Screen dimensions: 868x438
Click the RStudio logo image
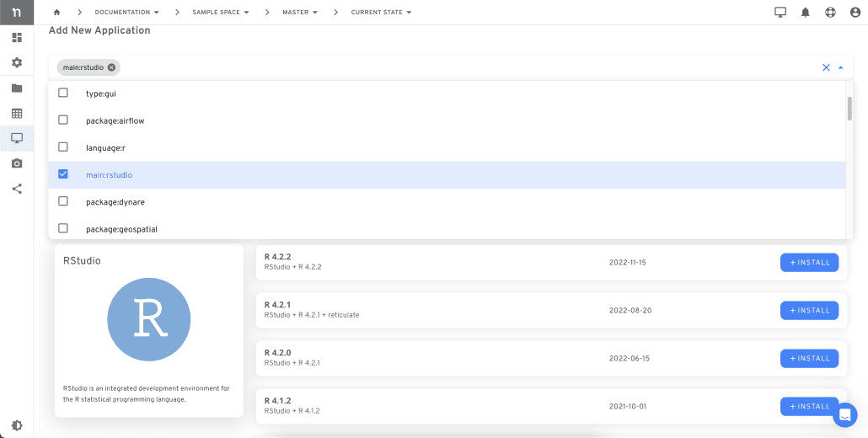pos(149,319)
